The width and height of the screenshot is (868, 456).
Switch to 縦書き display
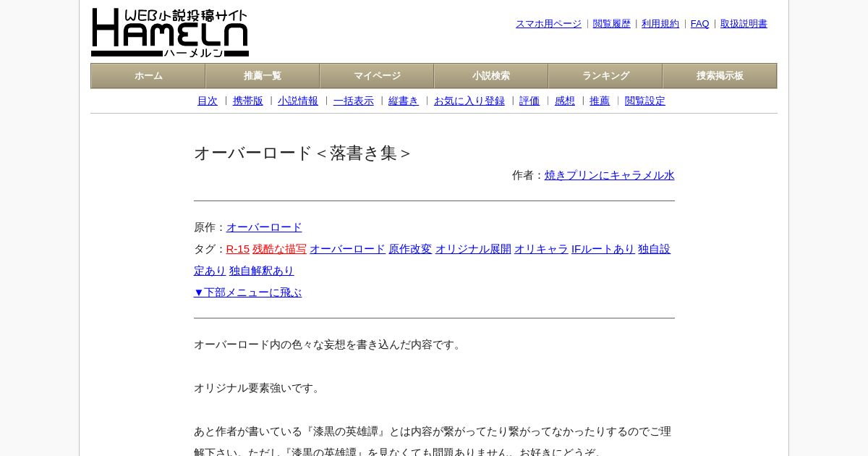point(404,101)
